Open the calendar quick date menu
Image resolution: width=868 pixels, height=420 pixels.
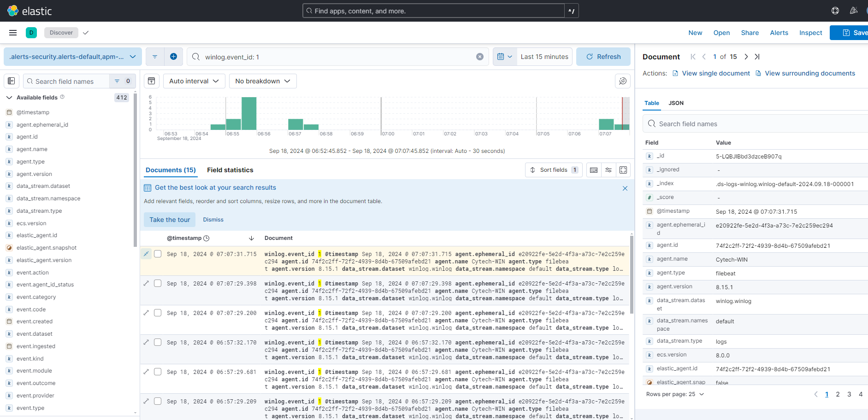[505, 57]
